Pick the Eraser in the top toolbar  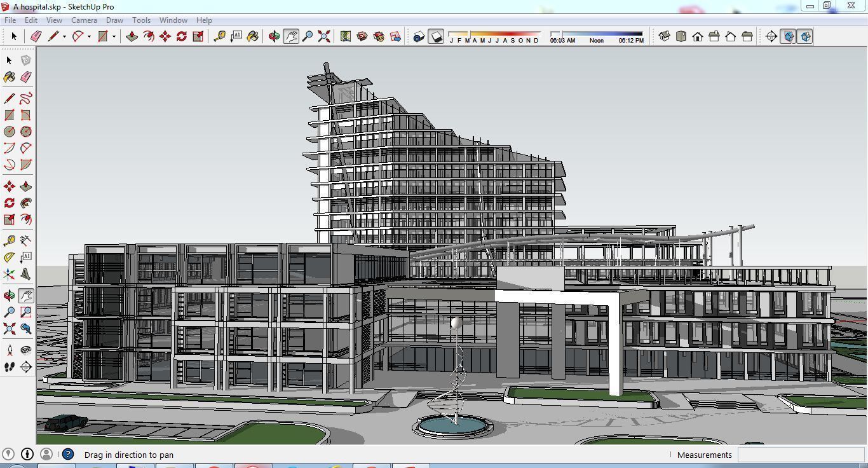36,37
